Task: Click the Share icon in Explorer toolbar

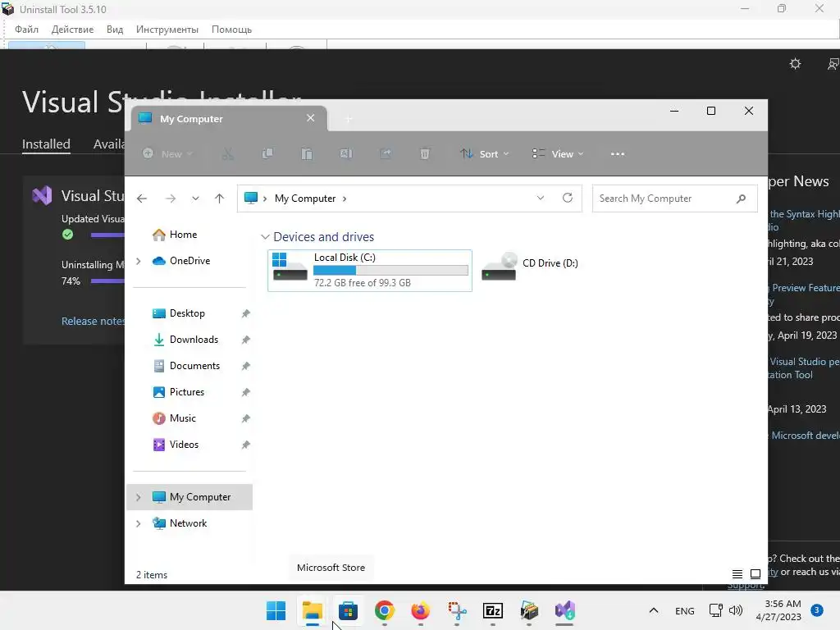Action: [386, 154]
